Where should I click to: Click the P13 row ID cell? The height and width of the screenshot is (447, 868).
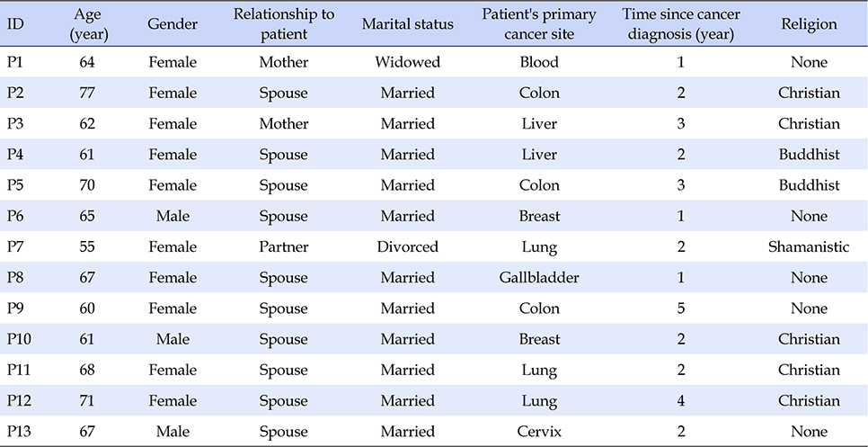17,432
